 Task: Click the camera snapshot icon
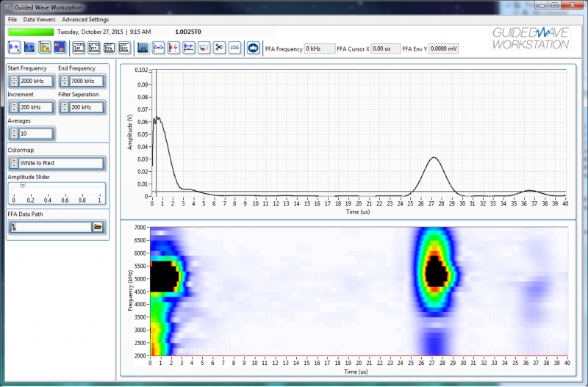pos(253,48)
